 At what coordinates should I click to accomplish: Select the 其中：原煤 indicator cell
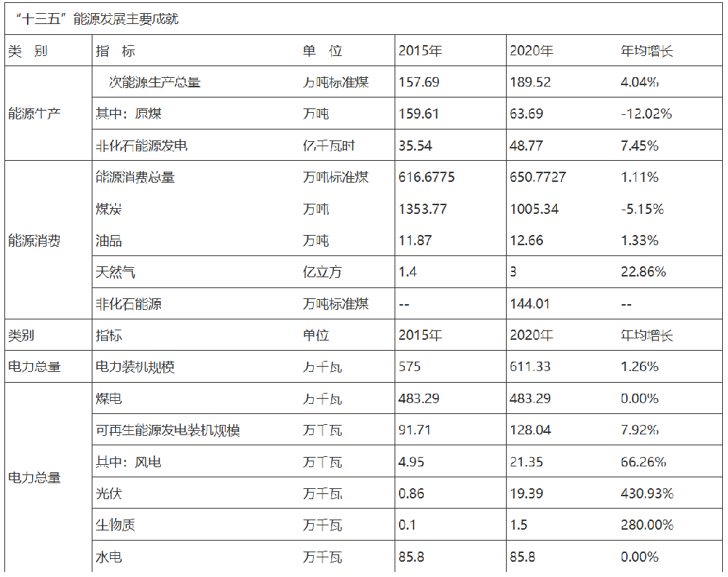pos(129,114)
